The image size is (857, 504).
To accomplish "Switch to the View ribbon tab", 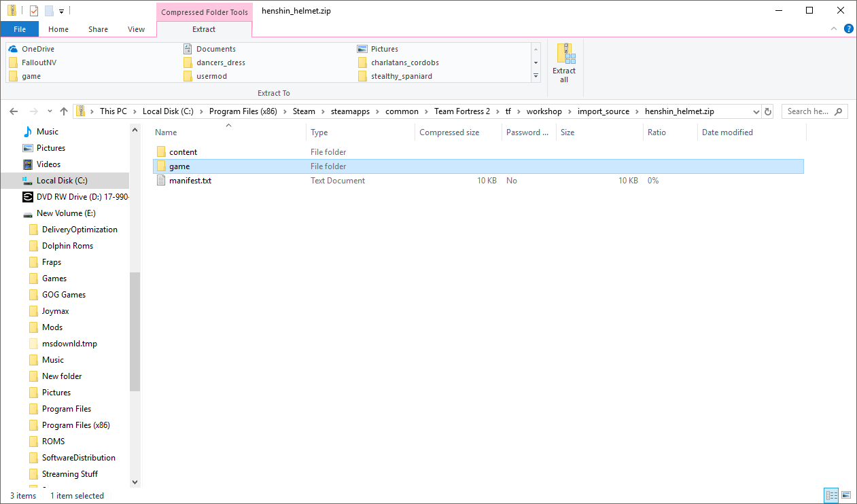I will [136, 29].
